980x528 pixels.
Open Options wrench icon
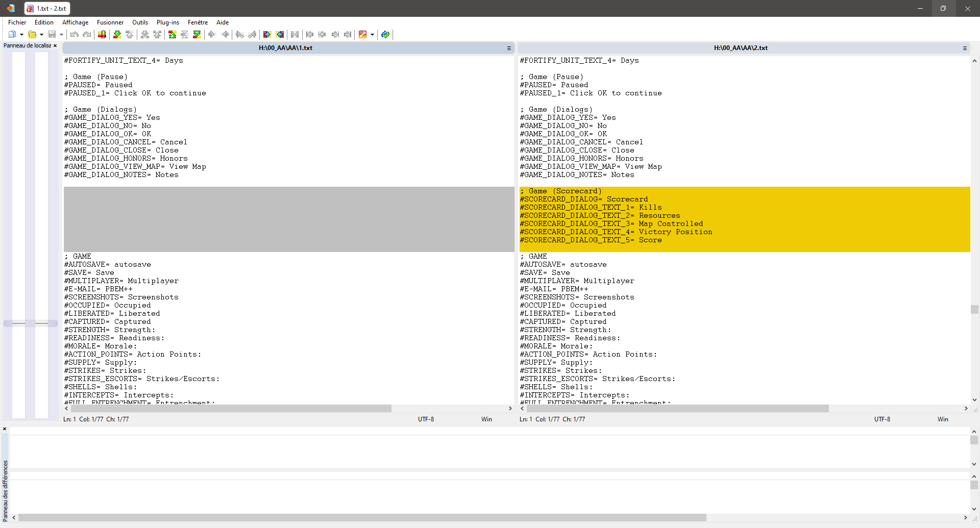point(363,35)
